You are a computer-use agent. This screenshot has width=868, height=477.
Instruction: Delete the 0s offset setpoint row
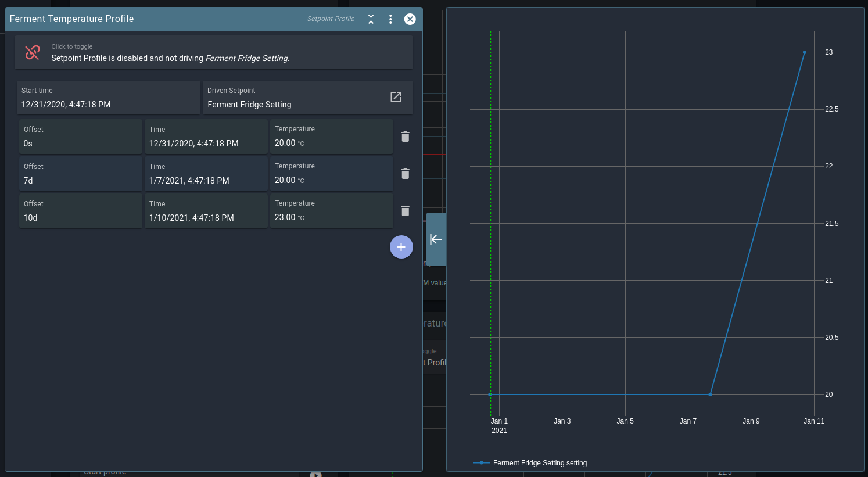coord(406,137)
